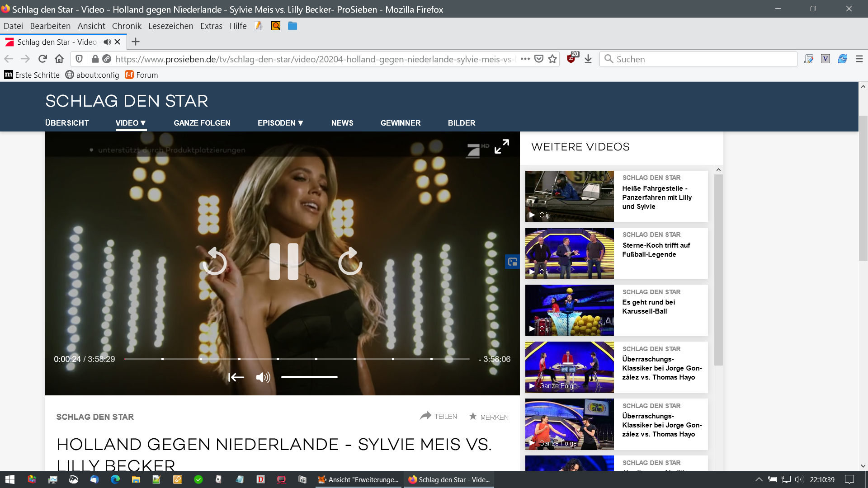Mute the video player speaker icon

click(263, 377)
